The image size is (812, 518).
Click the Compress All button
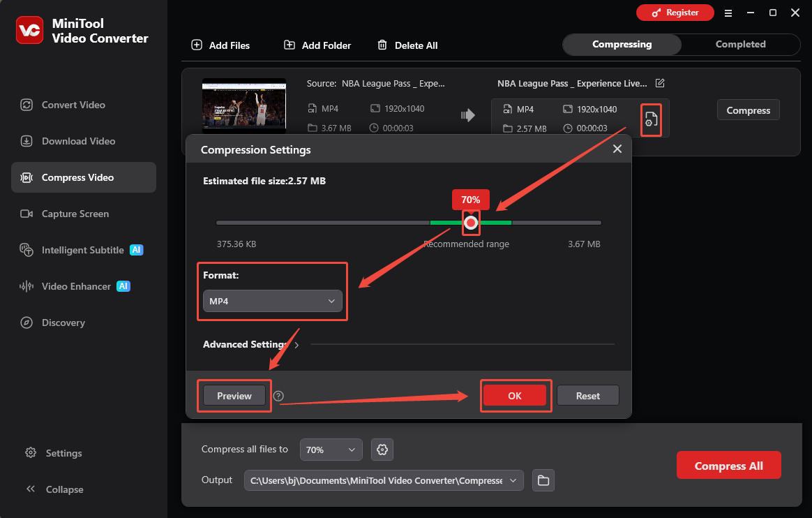pos(728,465)
